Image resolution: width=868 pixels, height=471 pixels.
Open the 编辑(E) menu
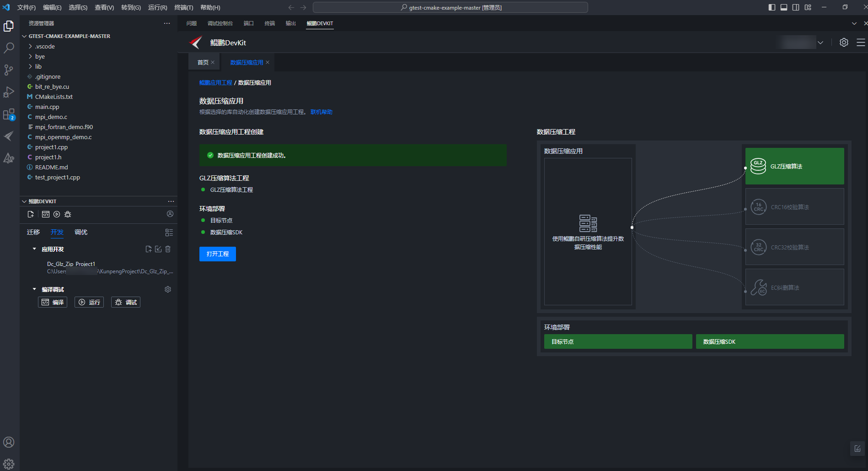click(52, 7)
